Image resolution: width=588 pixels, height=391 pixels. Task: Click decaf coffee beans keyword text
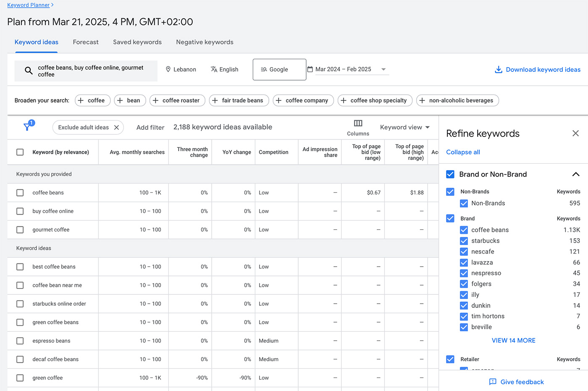click(x=55, y=359)
